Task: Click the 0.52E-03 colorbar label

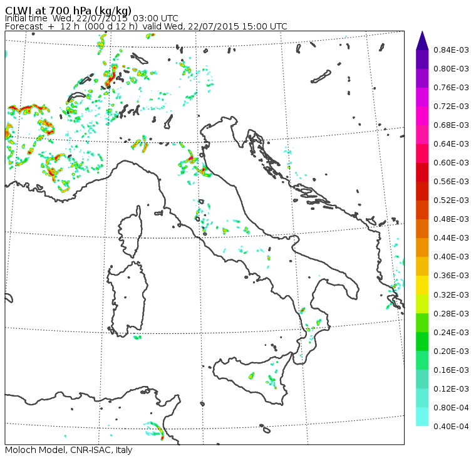Action: 451,200
